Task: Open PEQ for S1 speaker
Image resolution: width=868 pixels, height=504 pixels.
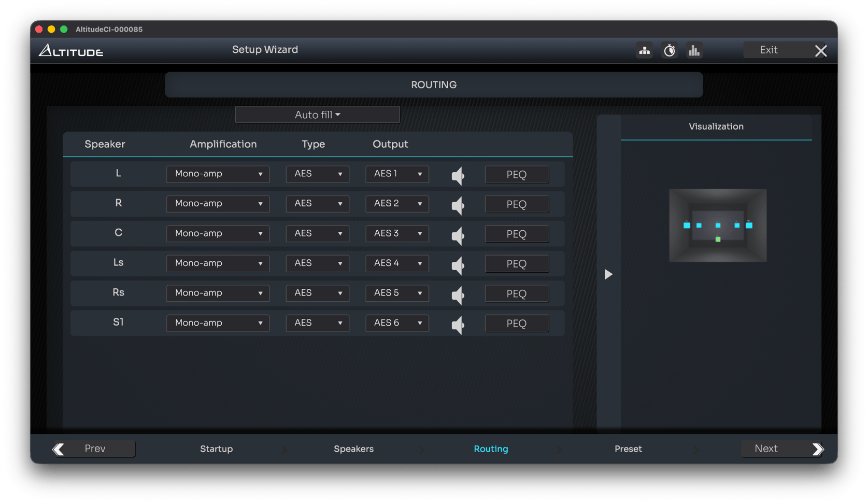Action: (x=516, y=324)
